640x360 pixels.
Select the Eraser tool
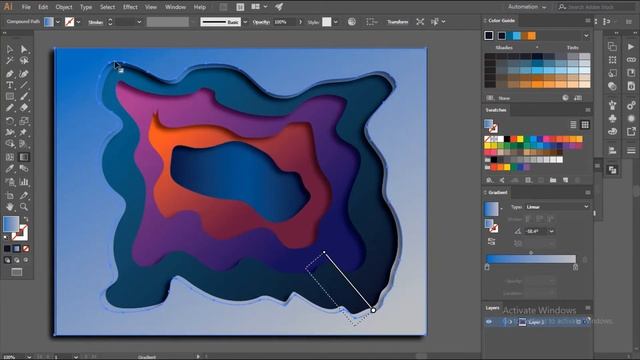pyautogui.click(x=24, y=108)
